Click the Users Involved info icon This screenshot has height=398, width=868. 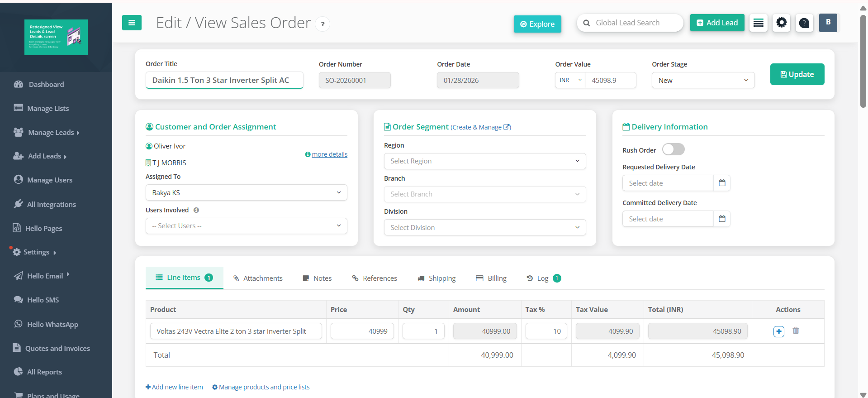(196, 210)
